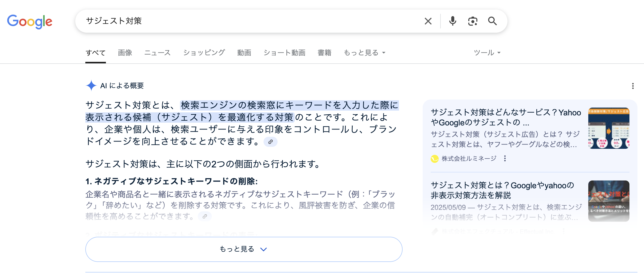
Task: Open the ショート動画 tab
Action: click(284, 53)
